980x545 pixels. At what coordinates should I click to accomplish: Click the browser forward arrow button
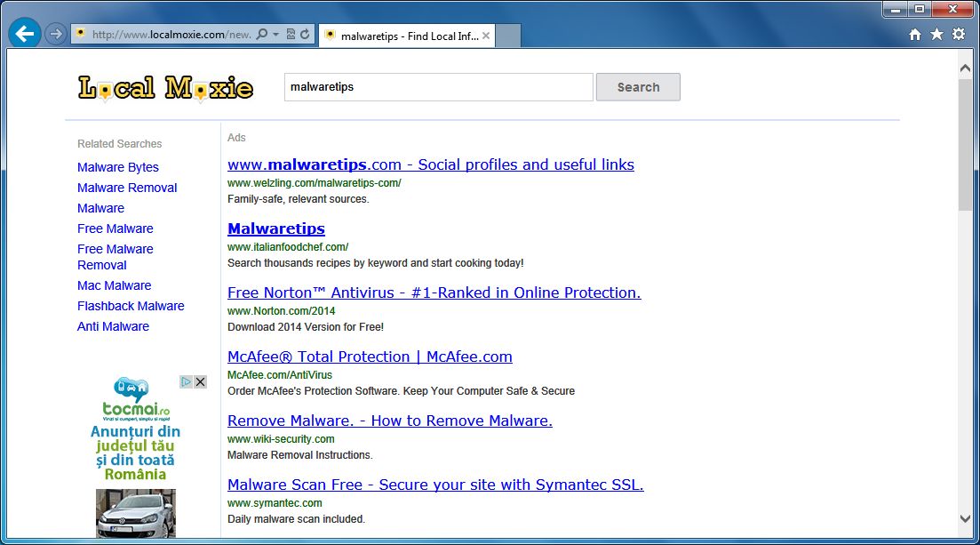[x=56, y=34]
